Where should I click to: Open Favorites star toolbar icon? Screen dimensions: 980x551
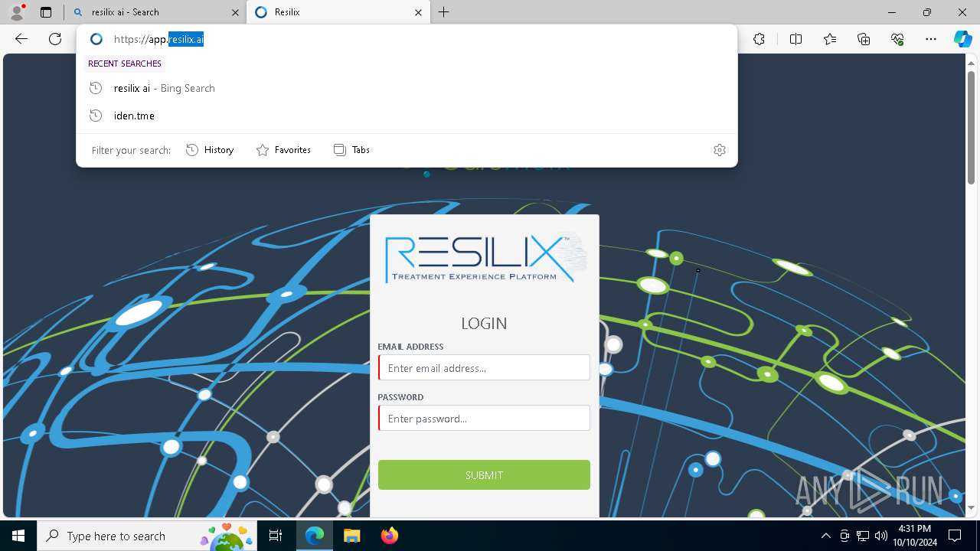coord(830,39)
